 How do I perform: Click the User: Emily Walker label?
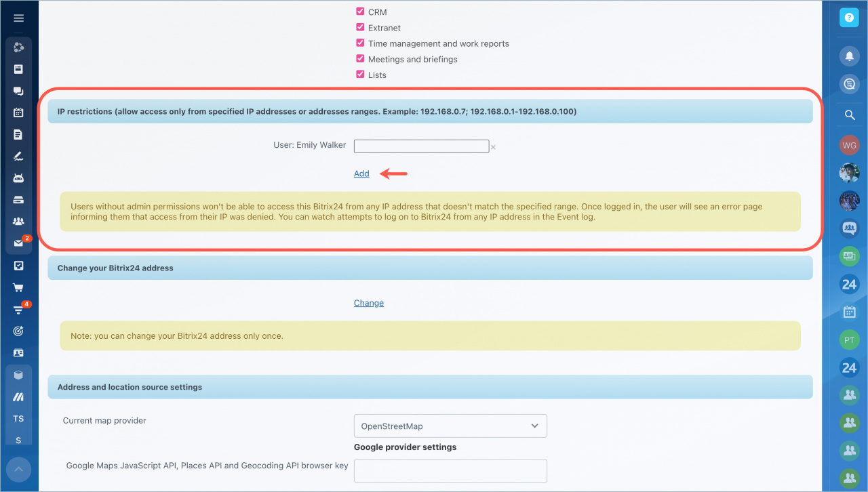tap(308, 145)
